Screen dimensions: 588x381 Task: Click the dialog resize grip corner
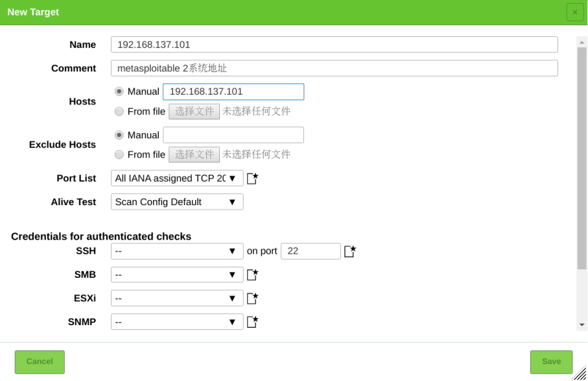(580, 373)
